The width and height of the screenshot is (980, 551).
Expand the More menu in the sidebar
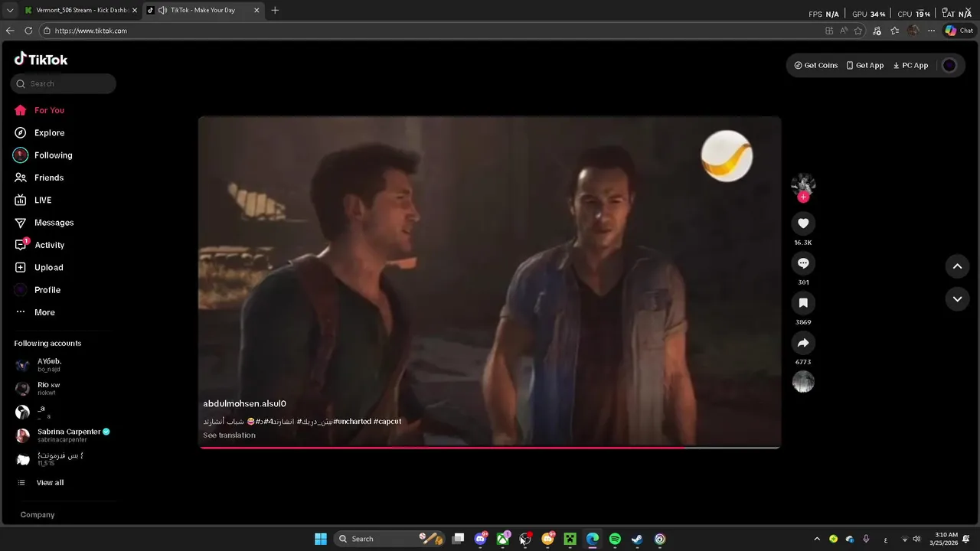(34, 312)
